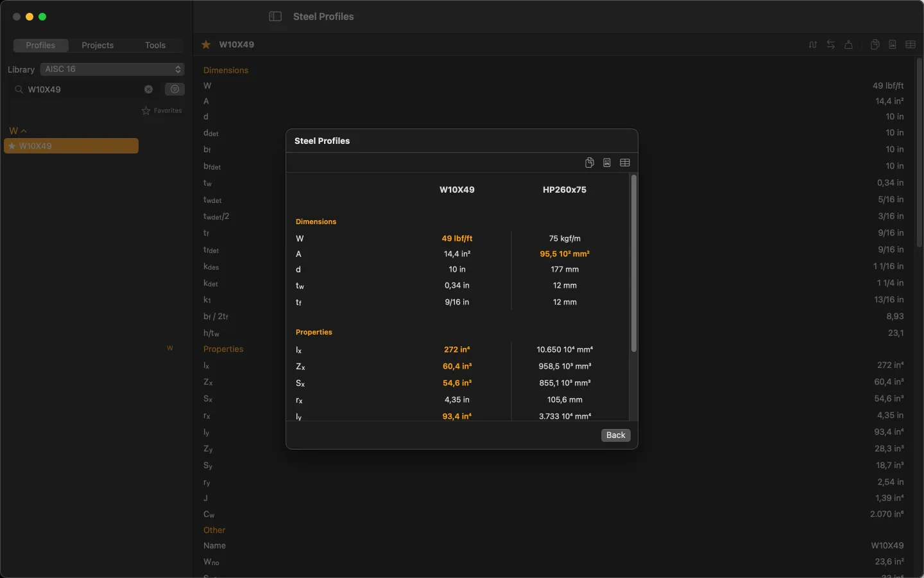Click the 2.070 in⁶ Cw value
This screenshot has height=578, width=924.
point(887,514)
